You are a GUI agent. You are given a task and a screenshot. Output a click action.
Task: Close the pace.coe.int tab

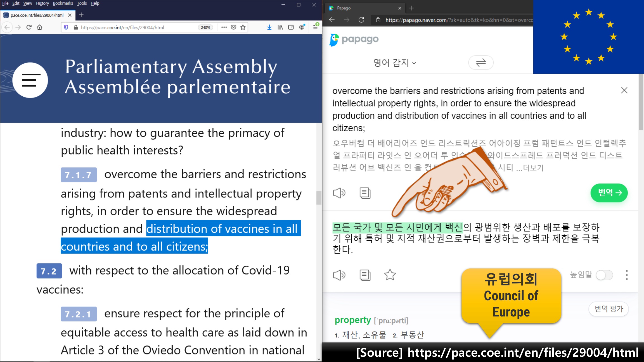point(70,15)
